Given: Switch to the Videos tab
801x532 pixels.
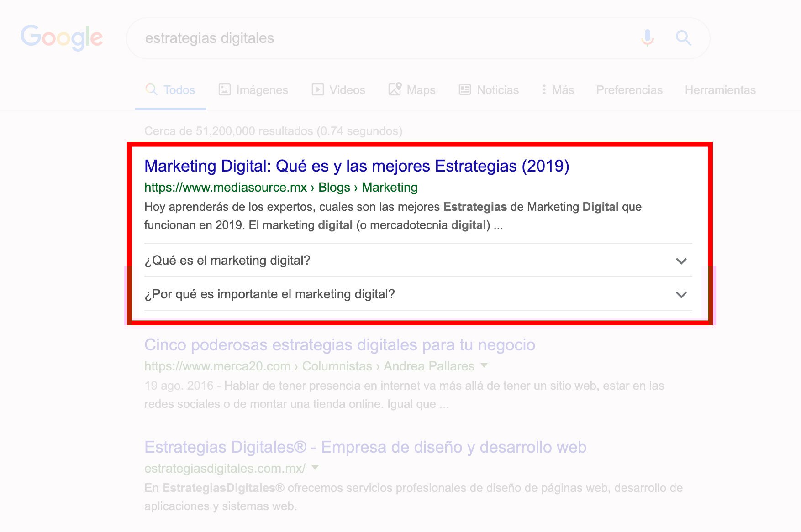Looking at the screenshot, I should click(338, 90).
